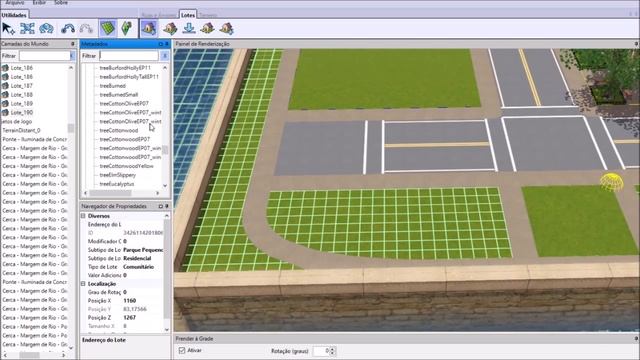Screen dimensions: 640x360
Task: Click the icon beside Lote_190
Action: [5, 113]
